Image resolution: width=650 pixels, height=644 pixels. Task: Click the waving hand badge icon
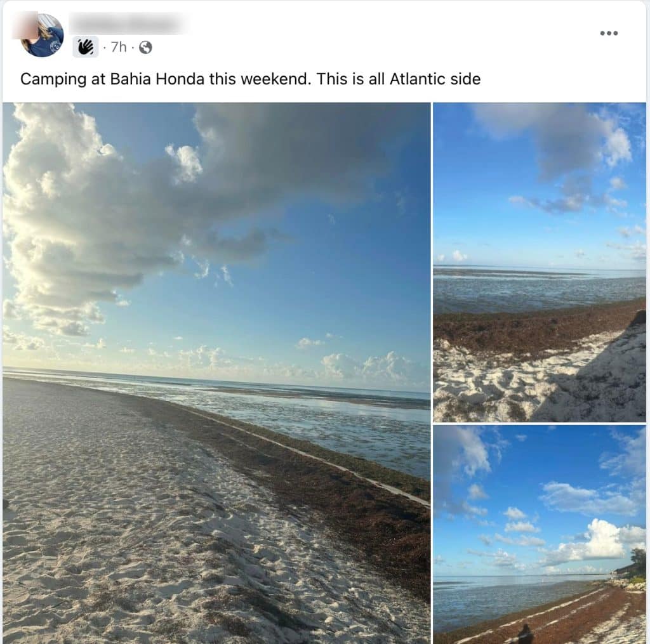tap(86, 47)
